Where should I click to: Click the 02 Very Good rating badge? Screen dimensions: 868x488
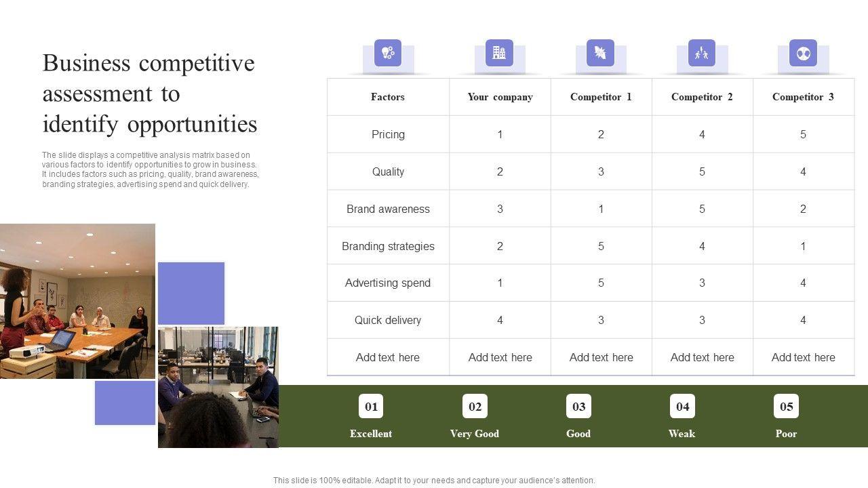point(475,407)
